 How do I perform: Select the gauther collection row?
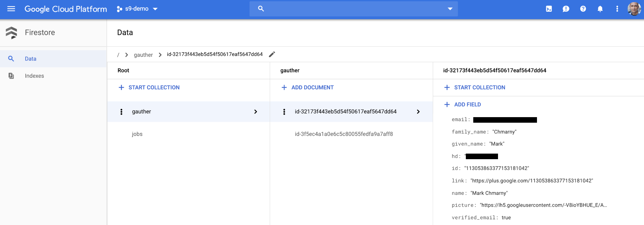coord(188,112)
